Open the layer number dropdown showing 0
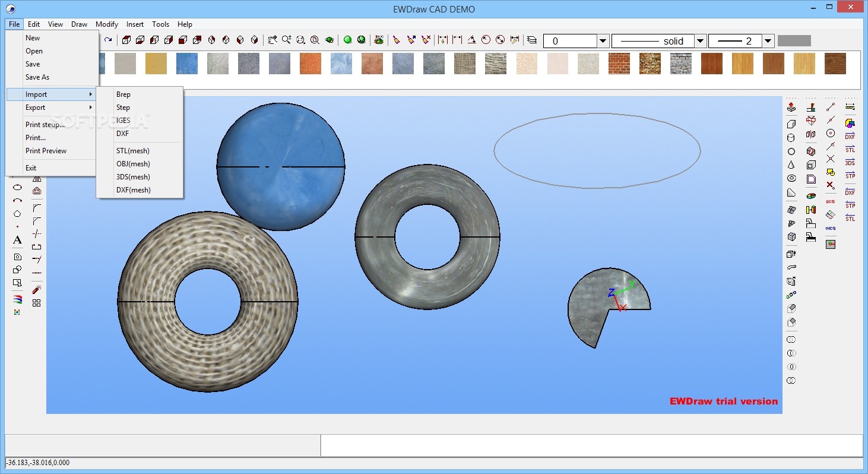Screen dimensions: 868x474 pyautogui.click(x=603, y=41)
